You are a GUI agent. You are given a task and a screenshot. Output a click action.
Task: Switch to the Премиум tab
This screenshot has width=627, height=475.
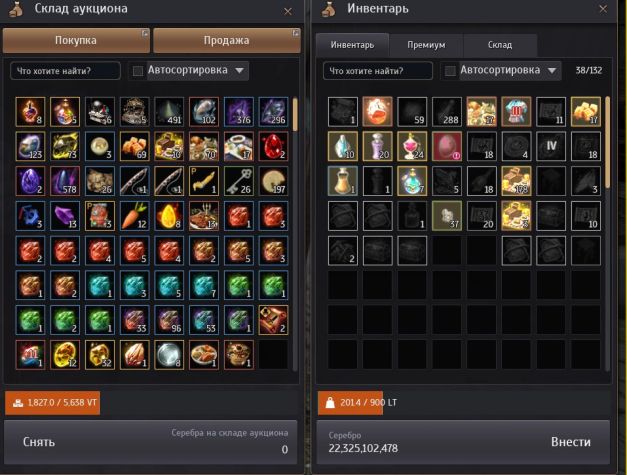(426, 45)
